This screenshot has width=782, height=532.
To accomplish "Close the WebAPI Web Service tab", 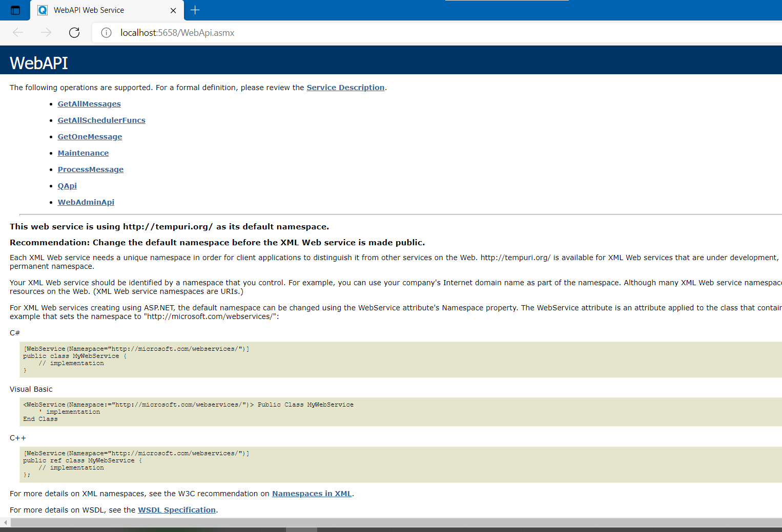I will (173, 10).
